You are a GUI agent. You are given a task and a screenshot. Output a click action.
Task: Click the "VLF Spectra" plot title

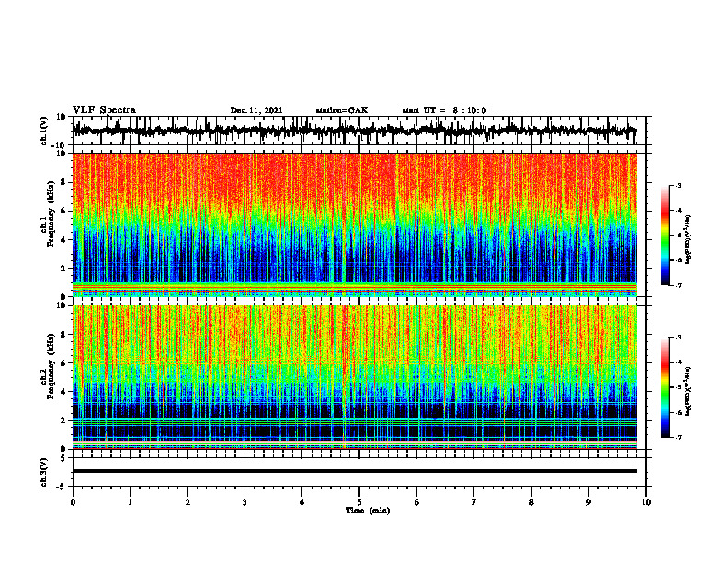click(104, 110)
